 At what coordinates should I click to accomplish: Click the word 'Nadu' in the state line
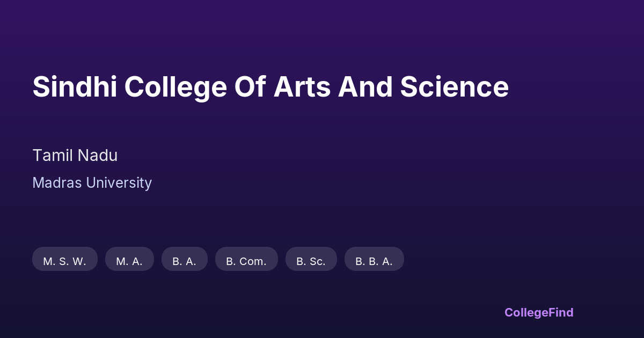click(97, 156)
